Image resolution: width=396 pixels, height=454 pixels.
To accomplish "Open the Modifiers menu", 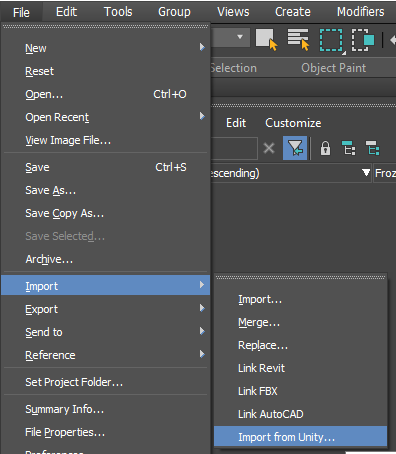I will (360, 12).
